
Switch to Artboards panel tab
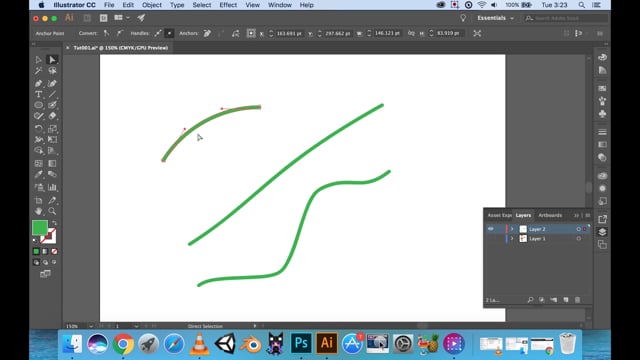[x=550, y=215]
